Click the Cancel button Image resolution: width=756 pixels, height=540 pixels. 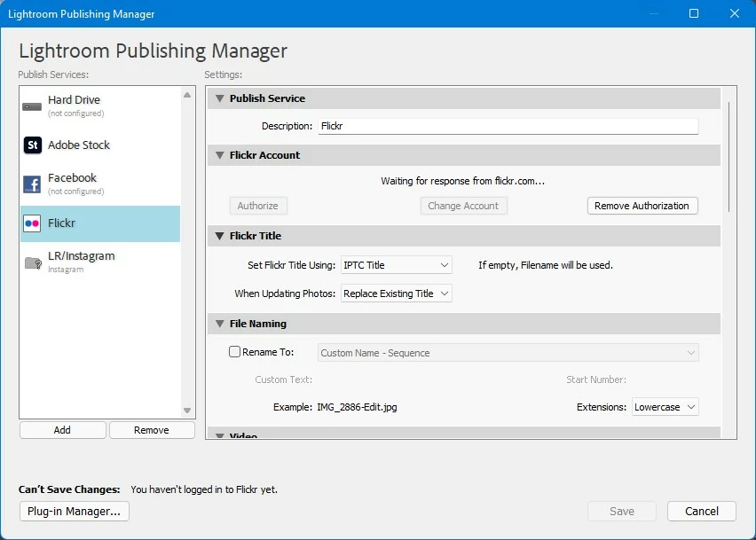click(x=702, y=511)
